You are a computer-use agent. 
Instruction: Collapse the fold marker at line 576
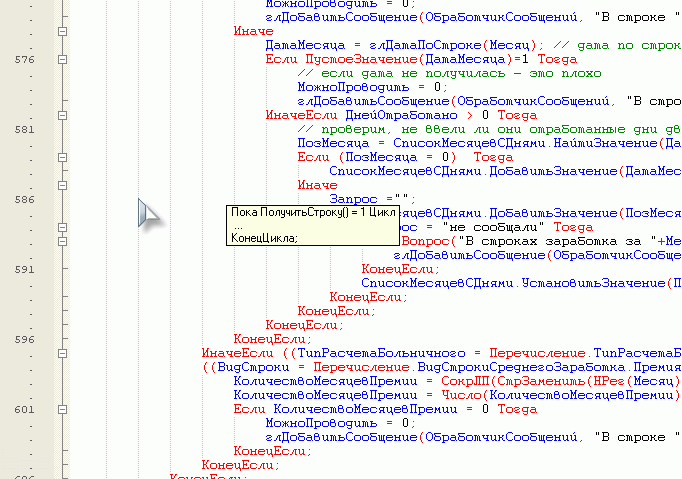click(62, 60)
